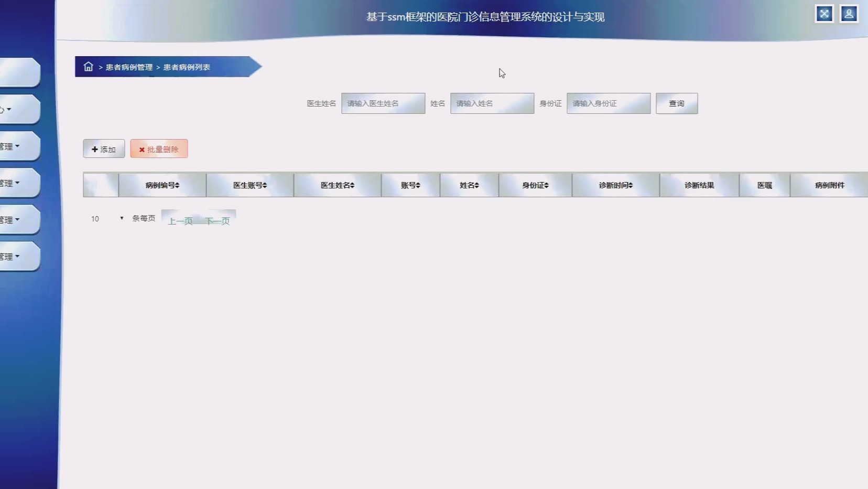Focus the 身份证 search input
Viewport: 868px width, 489px height.
pos(609,103)
